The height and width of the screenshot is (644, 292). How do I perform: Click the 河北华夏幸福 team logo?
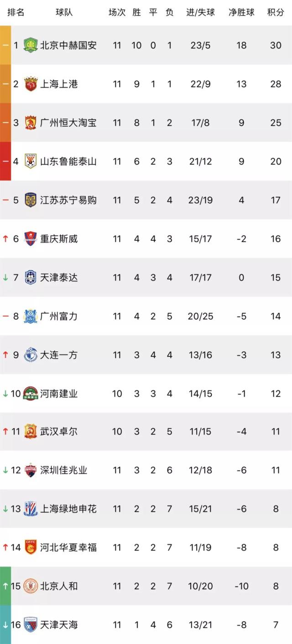point(31,547)
